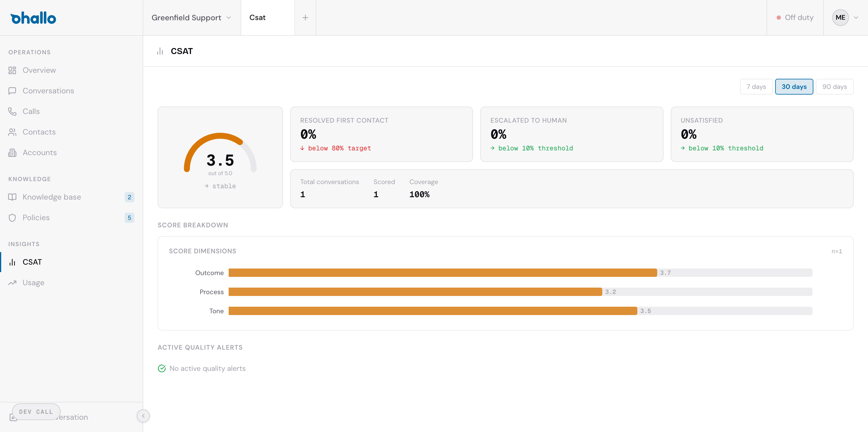Open the Greenfield Support workspace dropdown

pos(191,18)
